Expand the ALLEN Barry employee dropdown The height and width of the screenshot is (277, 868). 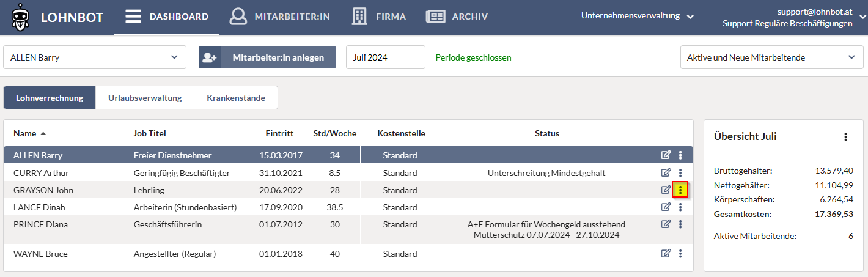[95, 57]
